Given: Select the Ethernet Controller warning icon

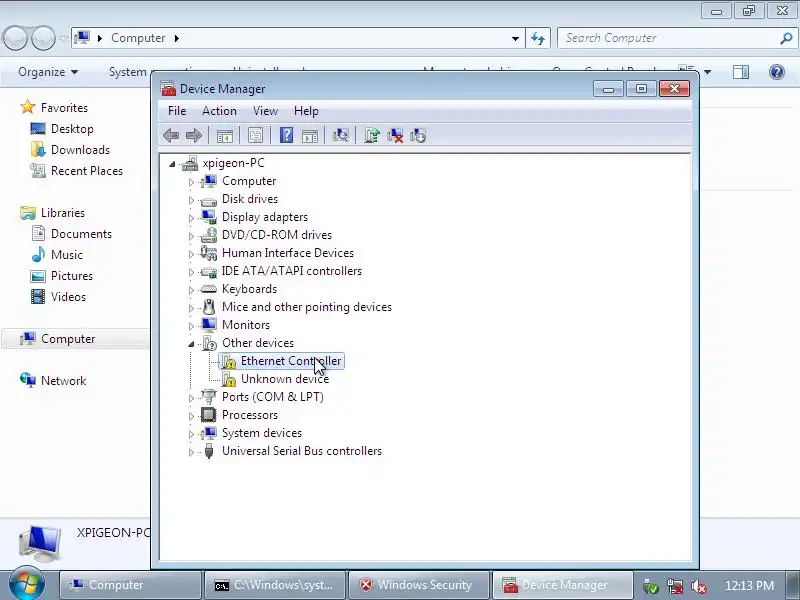Looking at the screenshot, I should tap(229, 361).
